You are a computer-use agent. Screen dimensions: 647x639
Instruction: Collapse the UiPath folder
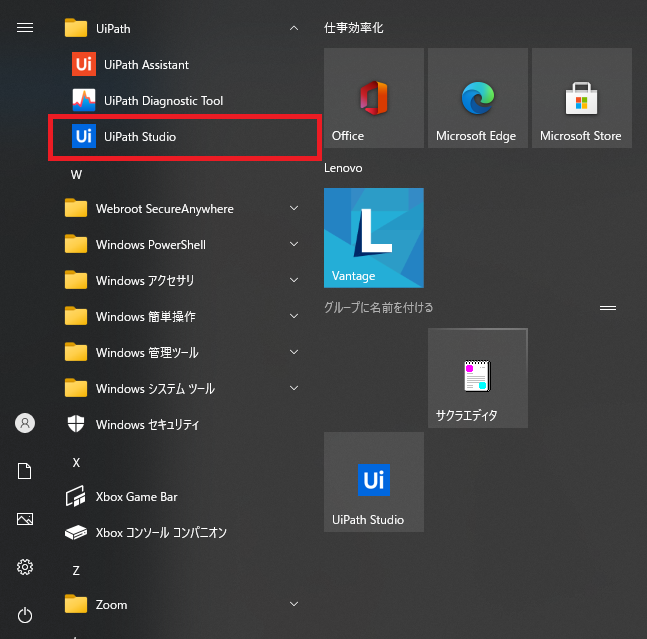pos(293,29)
